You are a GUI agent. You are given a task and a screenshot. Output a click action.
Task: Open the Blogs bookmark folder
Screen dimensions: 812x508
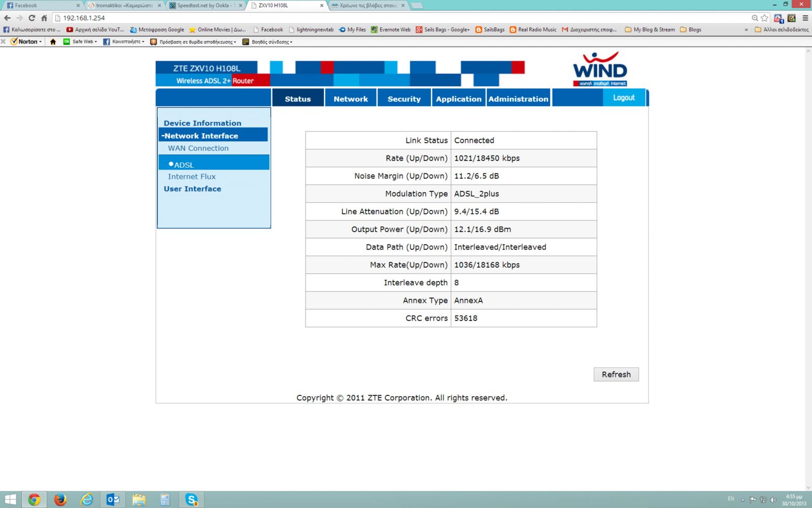coord(691,29)
